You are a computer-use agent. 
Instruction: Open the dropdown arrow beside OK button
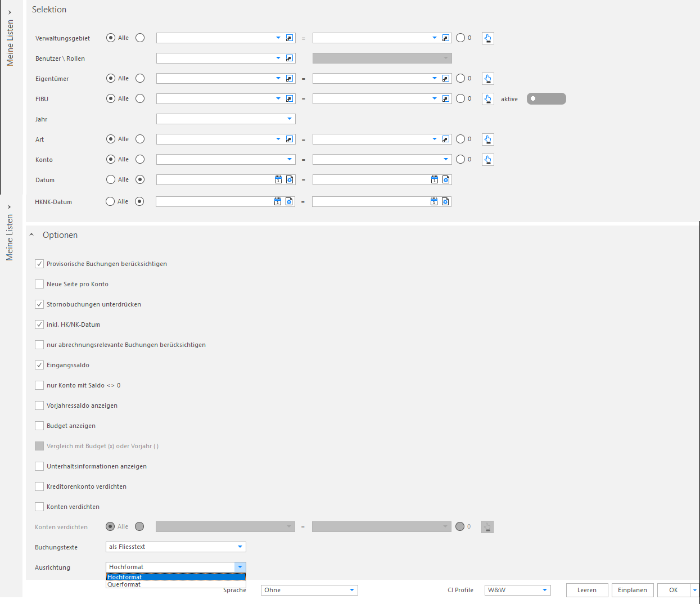click(x=695, y=591)
